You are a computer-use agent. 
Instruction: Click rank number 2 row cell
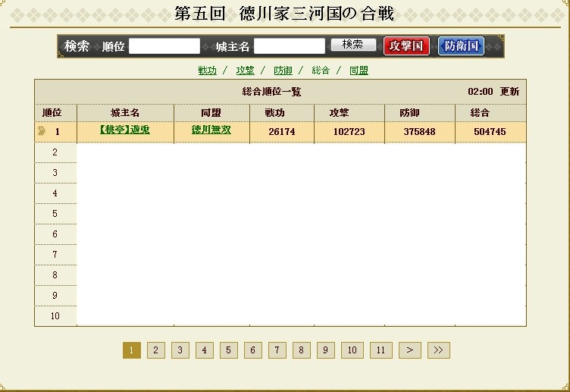[55, 152]
